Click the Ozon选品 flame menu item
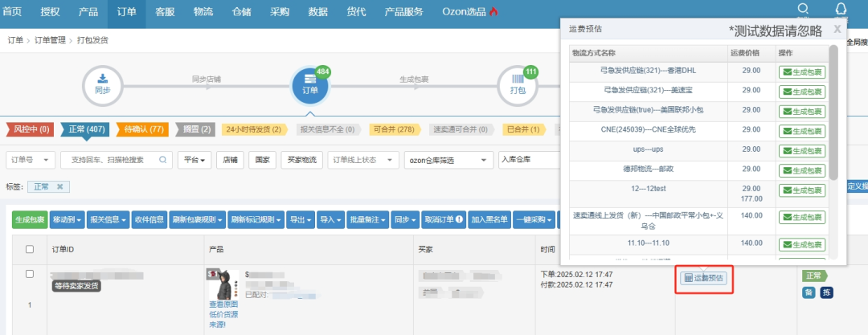Viewport: 868px width, 335px height. click(470, 11)
